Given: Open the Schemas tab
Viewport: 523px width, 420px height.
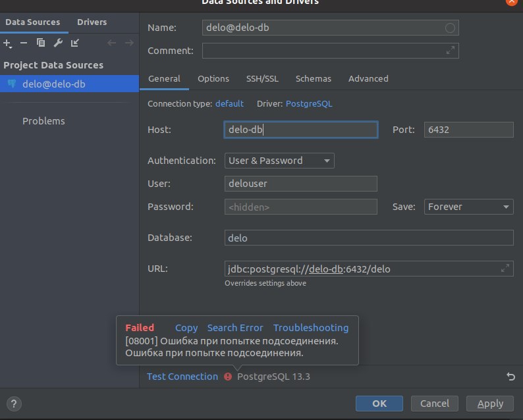Looking at the screenshot, I should click(x=313, y=78).
